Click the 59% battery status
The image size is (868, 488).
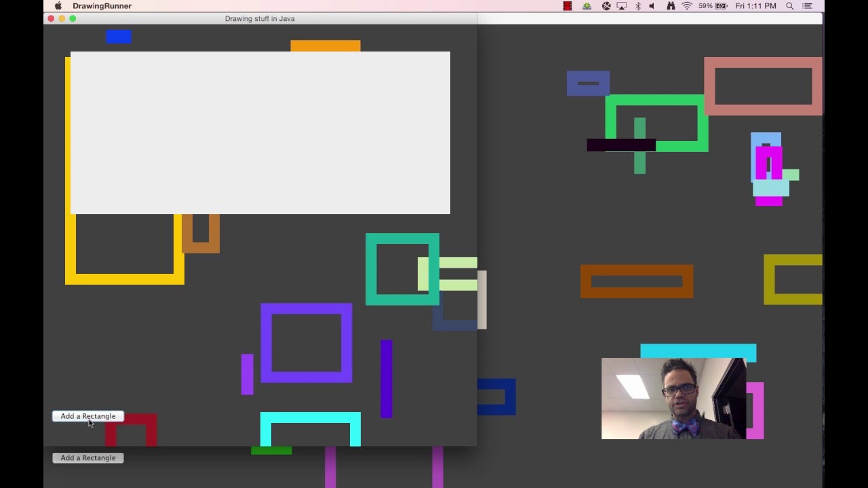point(713,6)
